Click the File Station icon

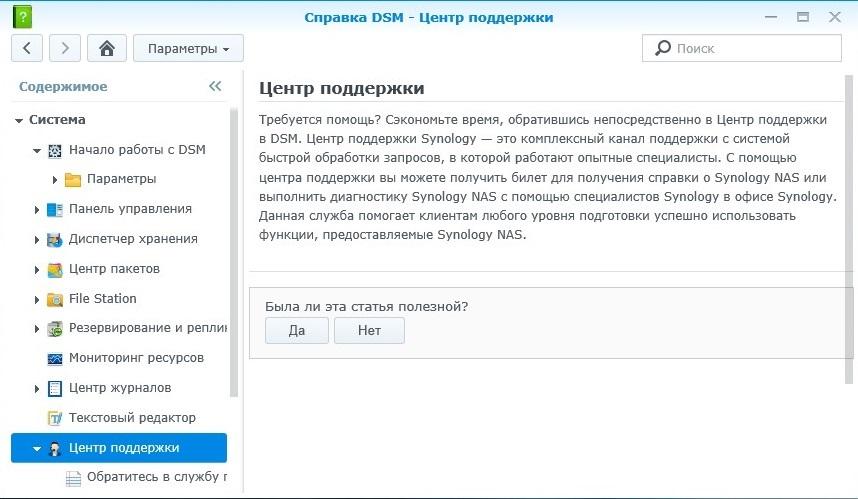coord(55,299)
